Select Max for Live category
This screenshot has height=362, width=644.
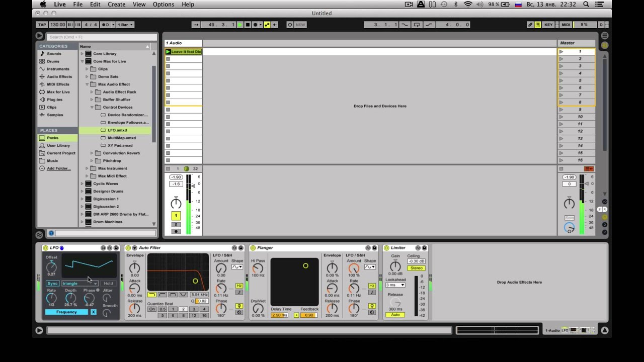click(x=58, y=92)
